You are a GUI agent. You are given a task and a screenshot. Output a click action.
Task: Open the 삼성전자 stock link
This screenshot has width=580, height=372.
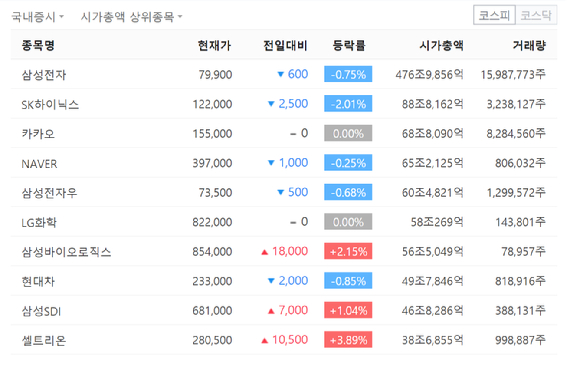pos(44,75)
